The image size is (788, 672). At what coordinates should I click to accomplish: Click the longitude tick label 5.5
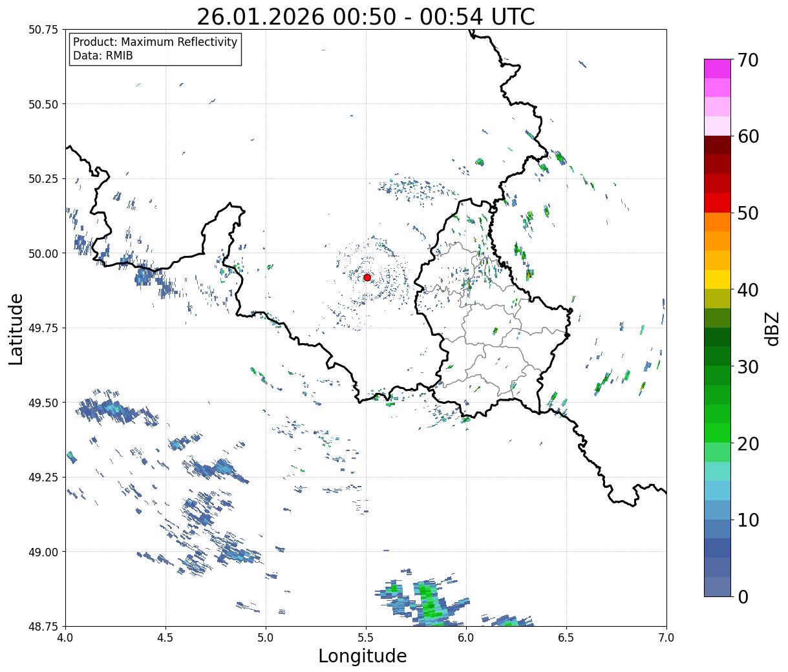366,637
